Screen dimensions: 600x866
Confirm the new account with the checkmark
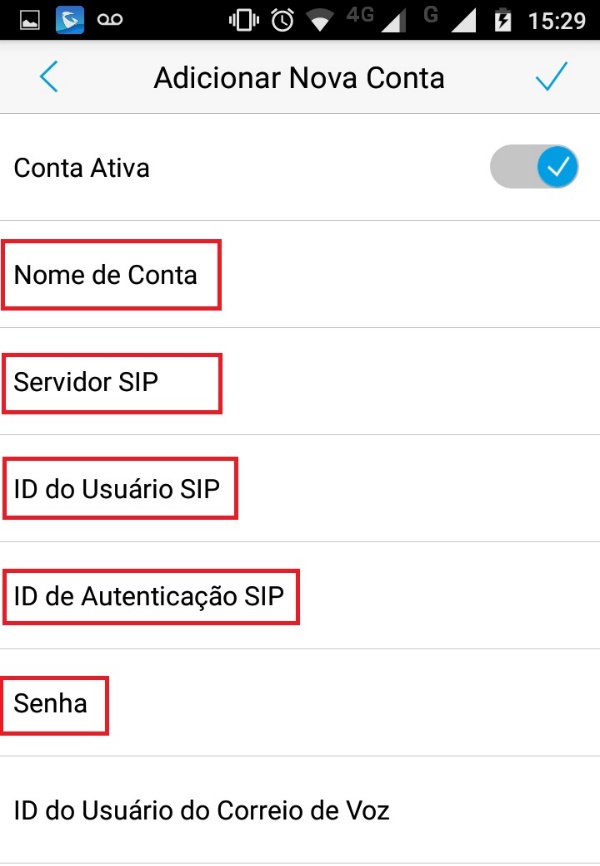(x=551, y=77)
